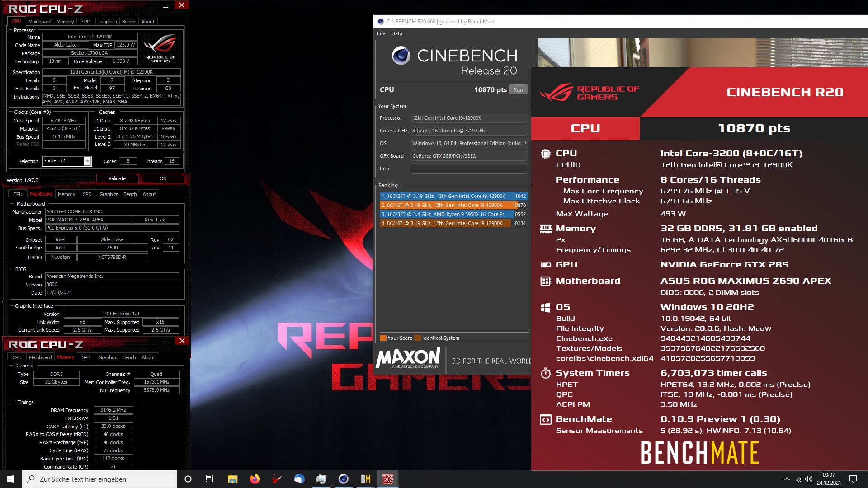Open the notification center icon

pyautogui.click(x=853, y=479)
